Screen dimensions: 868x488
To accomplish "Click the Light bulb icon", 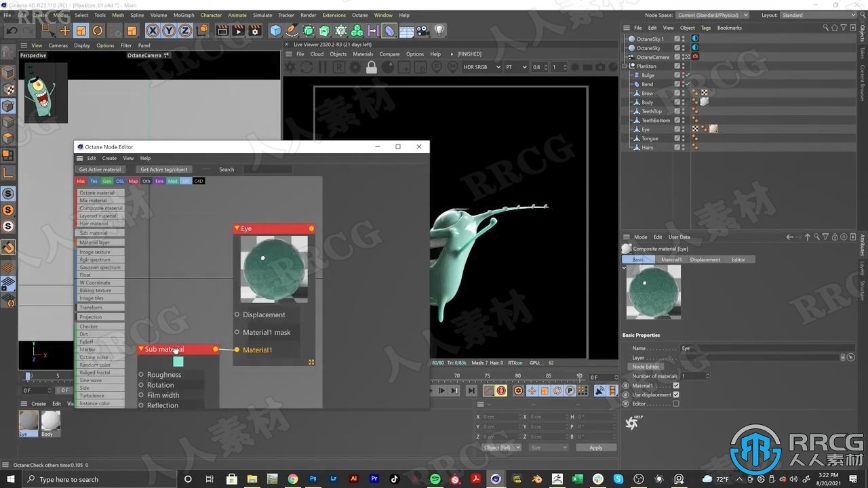I will point(439,30).
